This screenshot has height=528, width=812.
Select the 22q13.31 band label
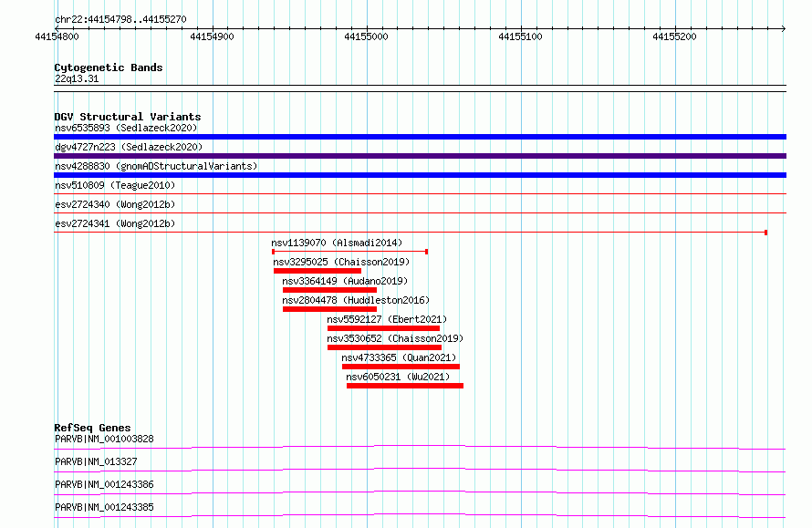click(x=77, y=78)
